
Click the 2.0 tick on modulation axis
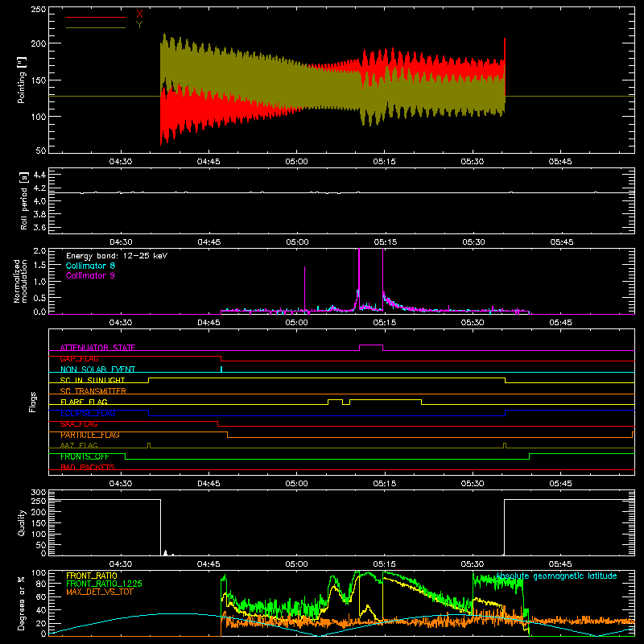coord(39,251)
